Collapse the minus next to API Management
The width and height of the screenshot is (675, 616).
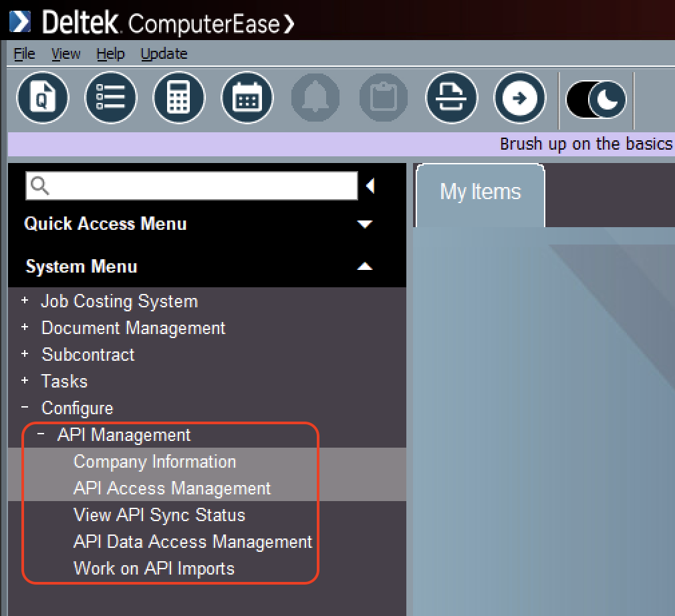click(41, 434)
